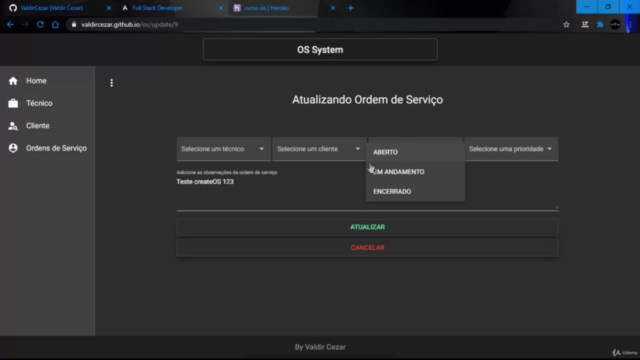Choose the ENCERRADO status option
Screen dimensions: 640x360
coord(415,191)
